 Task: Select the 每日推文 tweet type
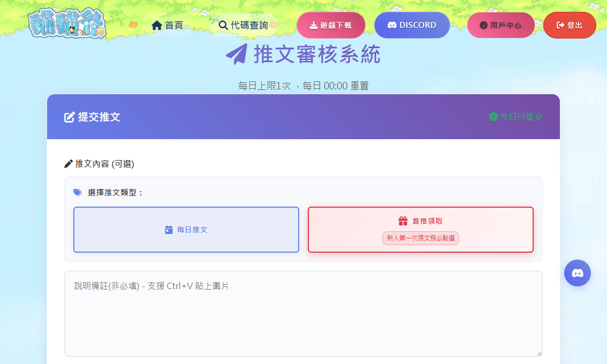pos(186,229)
